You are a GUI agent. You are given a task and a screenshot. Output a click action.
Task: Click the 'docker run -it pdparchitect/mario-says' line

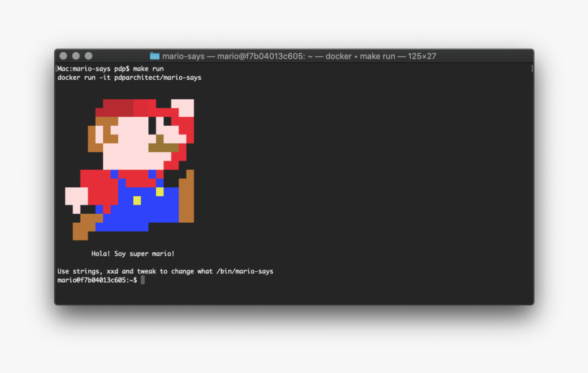(129, 78)
